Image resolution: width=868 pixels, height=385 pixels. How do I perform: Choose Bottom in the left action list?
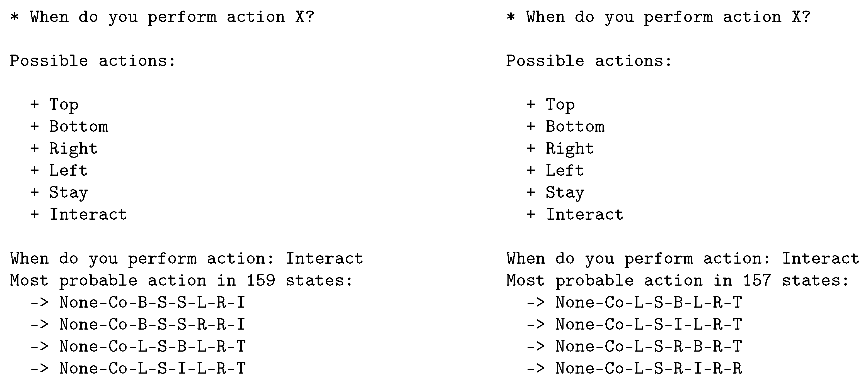pyautogui.click(x=79, y=127)
